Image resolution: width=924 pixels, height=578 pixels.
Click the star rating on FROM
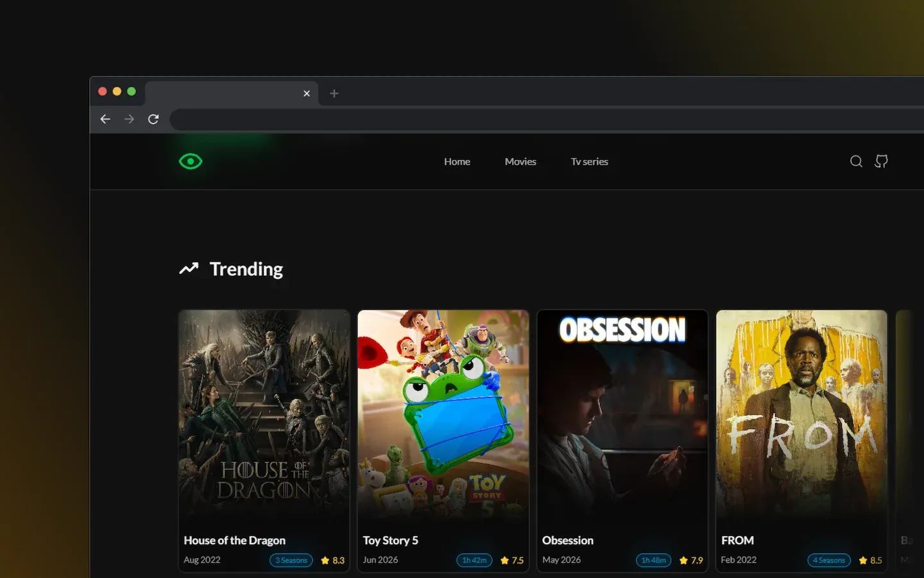click(x=863, y=560)
